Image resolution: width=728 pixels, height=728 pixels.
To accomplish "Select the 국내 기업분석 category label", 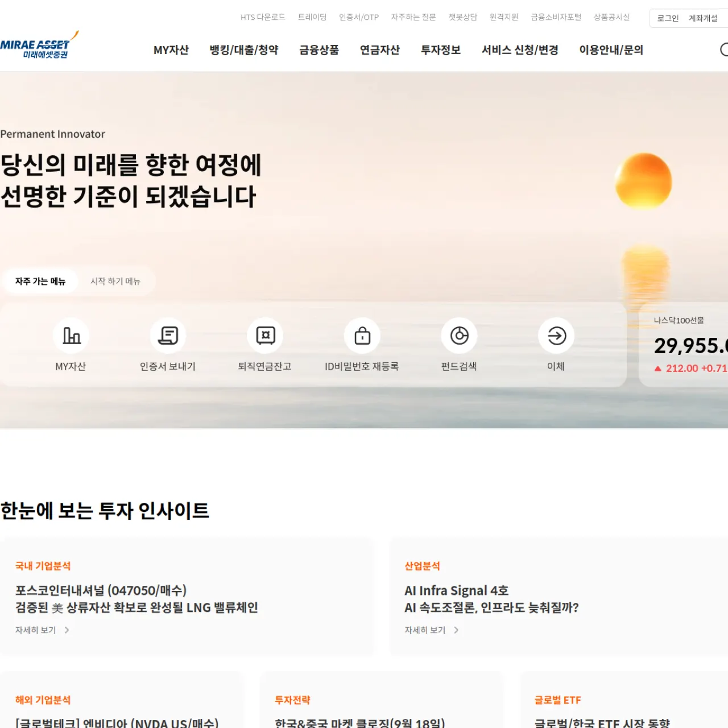I will point(43,566).
